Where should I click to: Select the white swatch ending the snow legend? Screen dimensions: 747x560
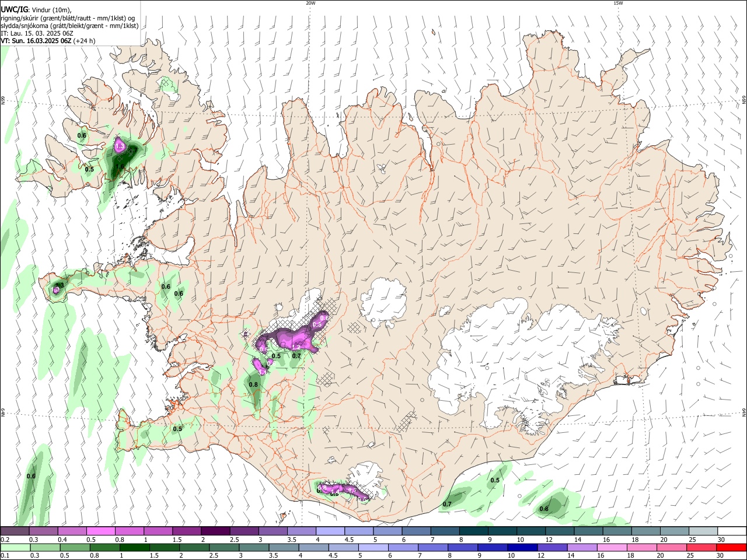click(x=731, y=531)
